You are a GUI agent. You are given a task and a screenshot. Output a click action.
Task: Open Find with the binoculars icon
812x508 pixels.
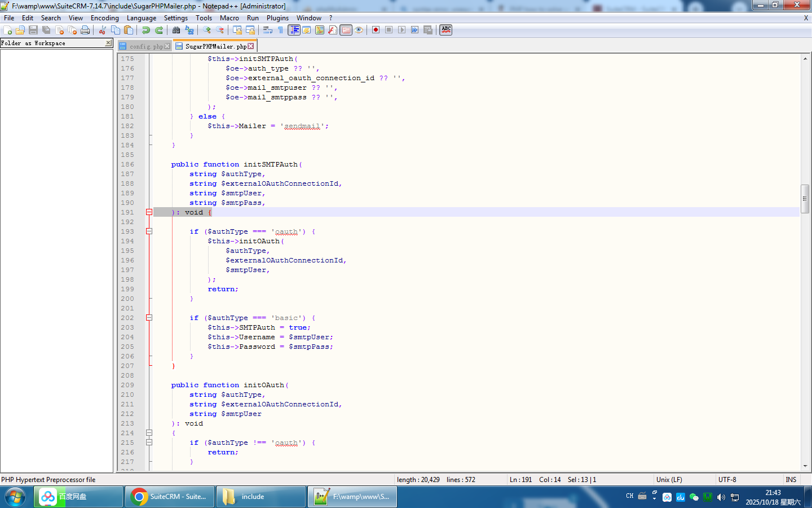(176, 30)
